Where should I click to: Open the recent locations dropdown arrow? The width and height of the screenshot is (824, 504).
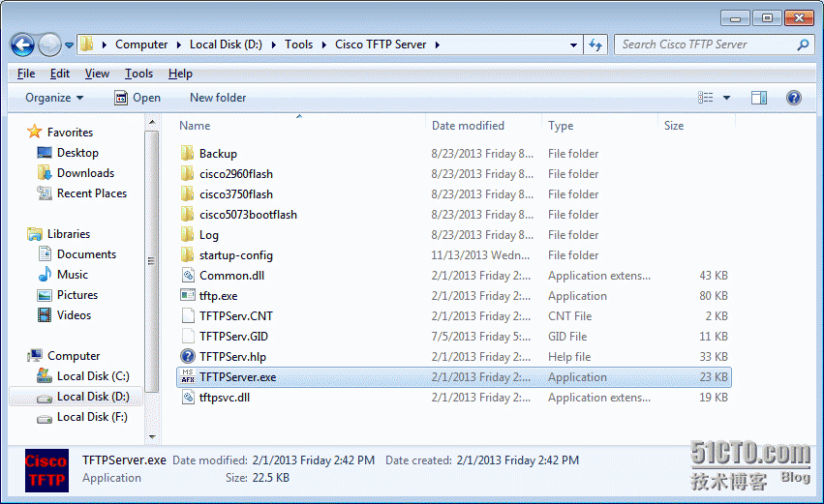69,45
